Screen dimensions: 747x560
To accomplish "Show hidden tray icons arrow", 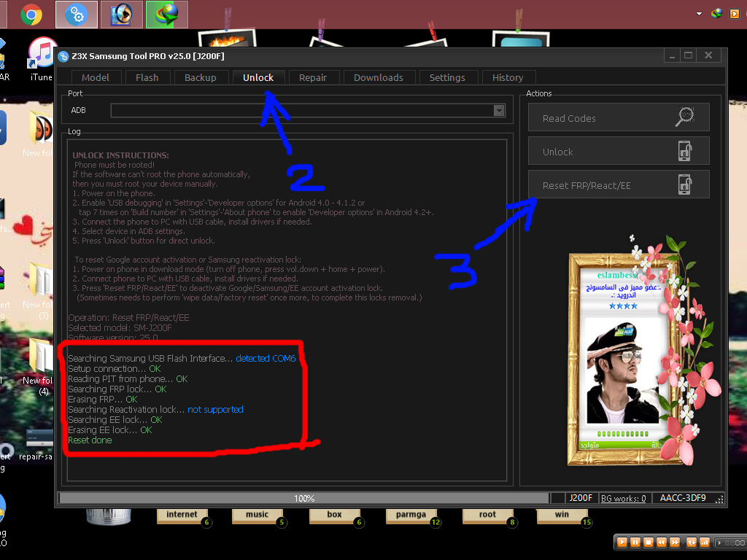I will click(699, 14).
